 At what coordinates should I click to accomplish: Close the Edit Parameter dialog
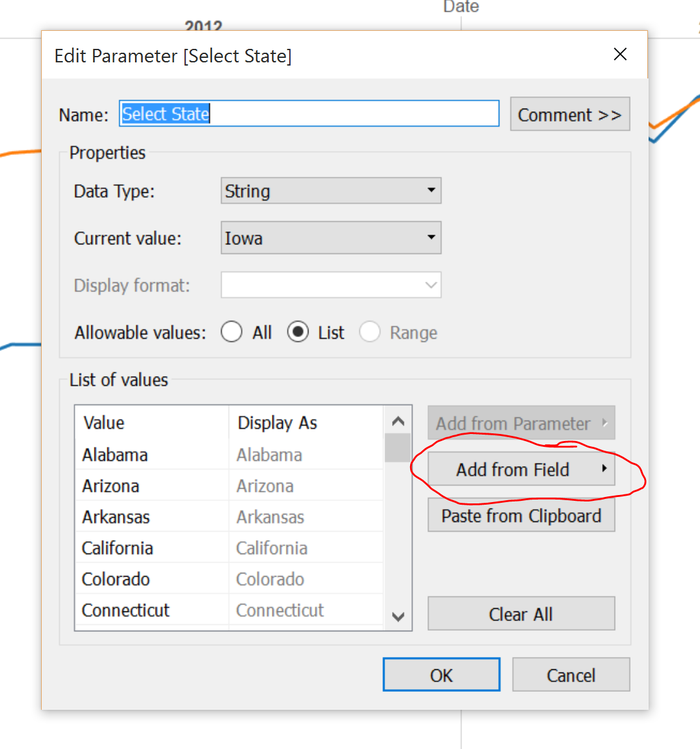click(x=620, y=55)
